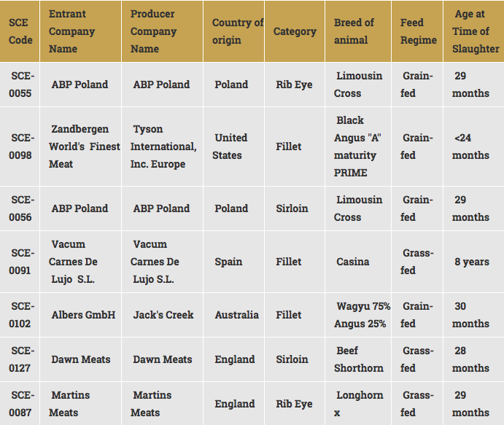504x425 pixels.
Task: Click the Tyson International, Inc. Europe cell
Action: [x=163, y=147]
